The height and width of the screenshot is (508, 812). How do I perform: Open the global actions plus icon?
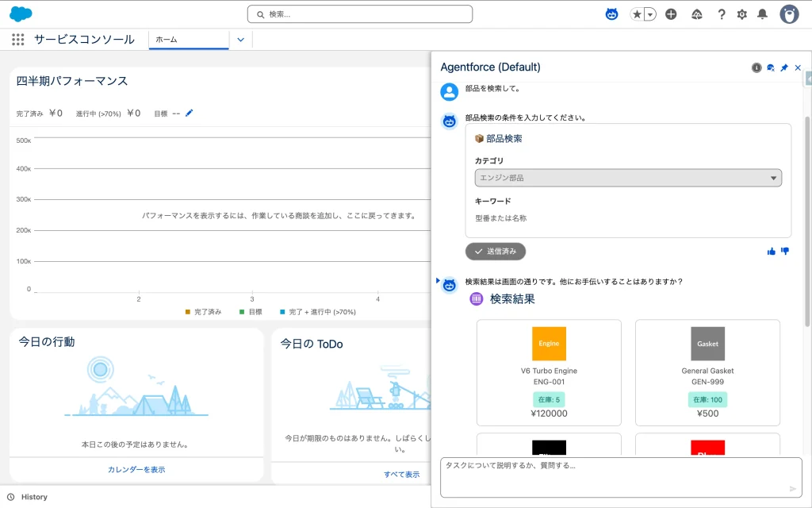(x=671, y=14)
